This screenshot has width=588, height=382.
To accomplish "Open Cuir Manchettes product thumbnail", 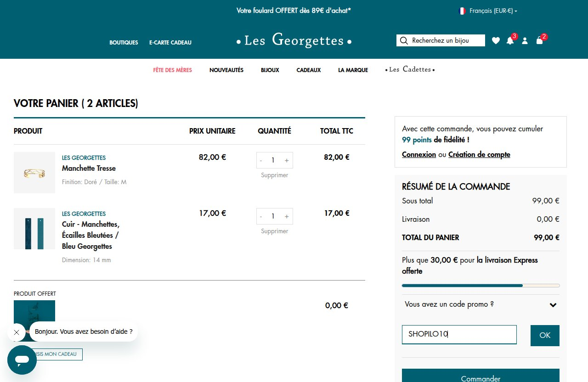I will (34, 229).
